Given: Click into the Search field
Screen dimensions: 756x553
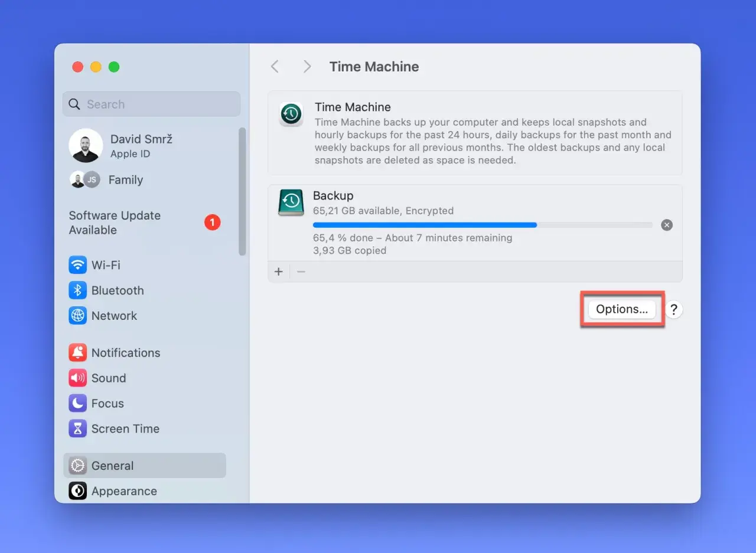Looking at the screenshot, I should tap(151, 104).
